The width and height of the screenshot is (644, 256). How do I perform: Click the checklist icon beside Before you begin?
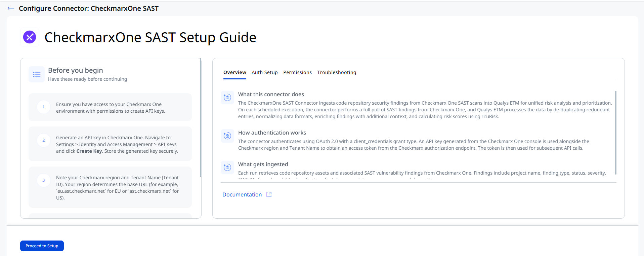click(x=37, y=74)
